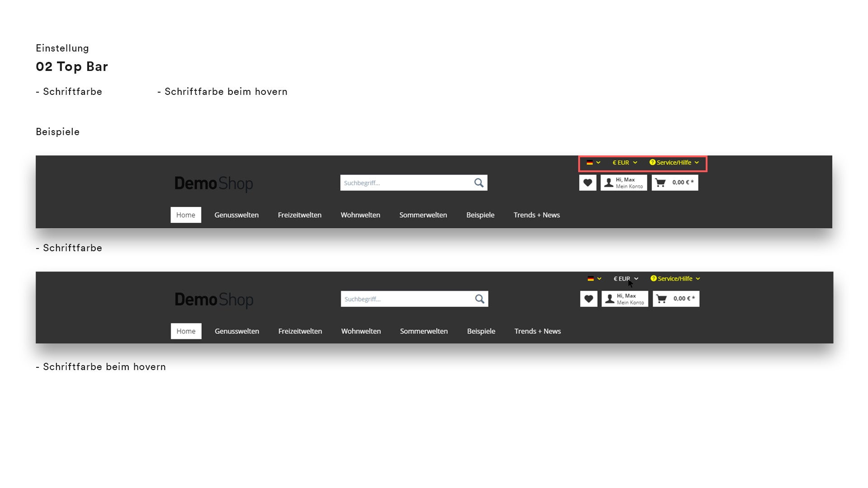Click the Wohnwelten navigation item
Image resolution: width=868 pixels, height=488 pixels.
[360, 215]
